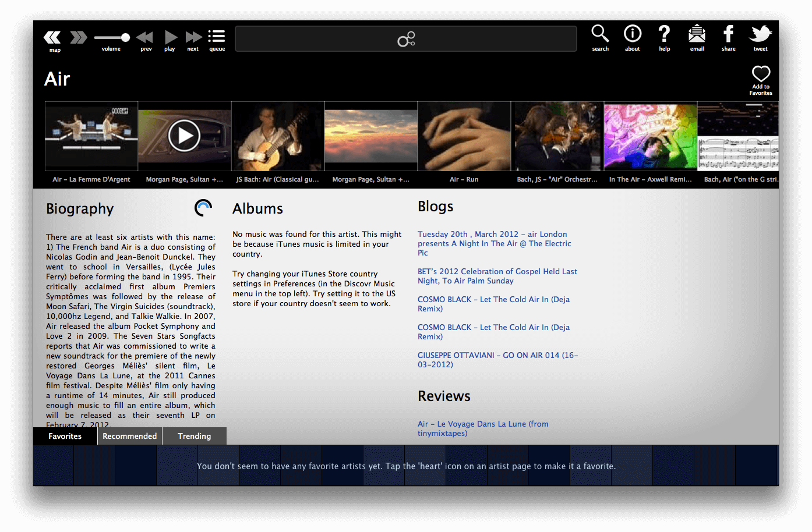Open GIUSEPPE OTTAVIANI GO ON AIR 014 link
812x532 pixels.
point(498,360)
